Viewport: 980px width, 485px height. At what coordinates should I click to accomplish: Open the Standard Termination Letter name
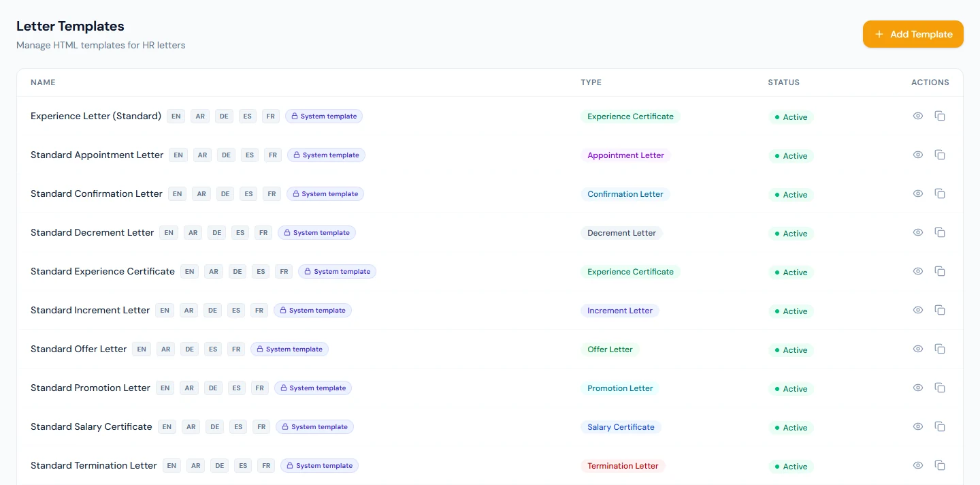pyautogui.click(x=94, y=465)
